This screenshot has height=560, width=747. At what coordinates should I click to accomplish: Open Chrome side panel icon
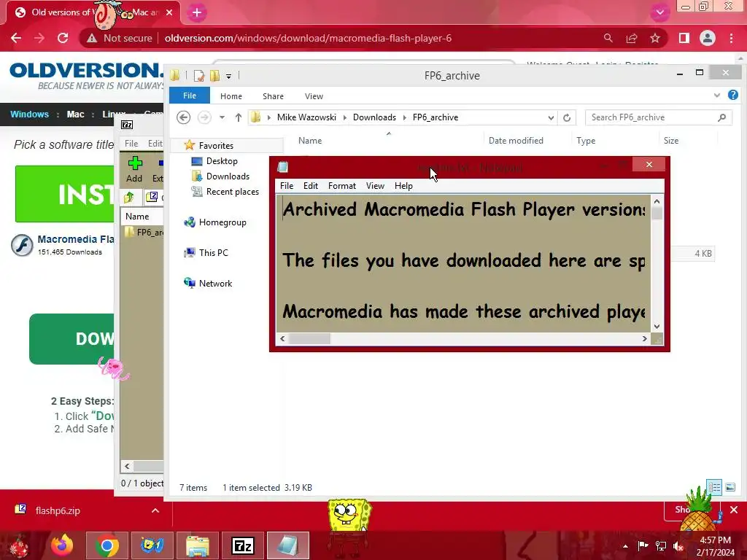point(684,38)
